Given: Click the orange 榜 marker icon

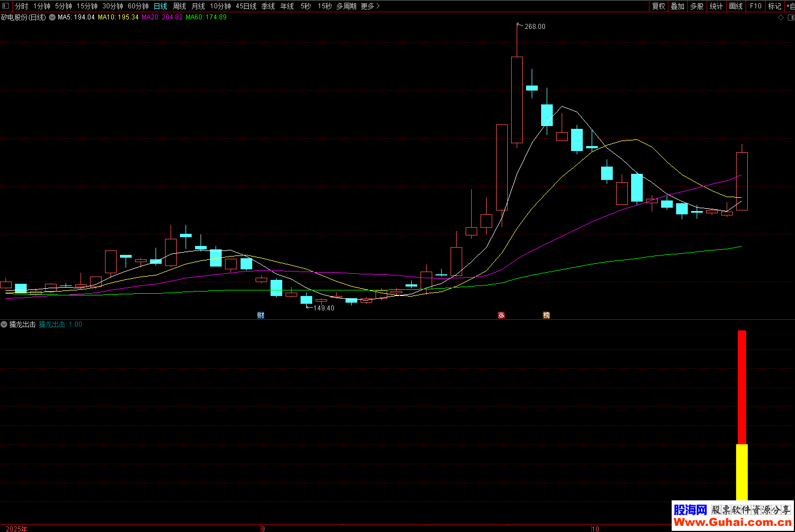Looking at the screenshot, I should click(x=546, y=315).
